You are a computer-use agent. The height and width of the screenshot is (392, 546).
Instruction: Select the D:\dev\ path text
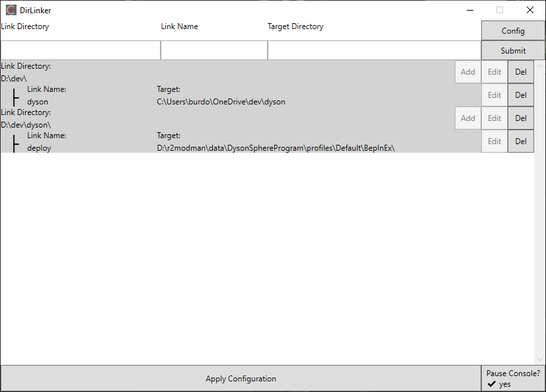14,78
